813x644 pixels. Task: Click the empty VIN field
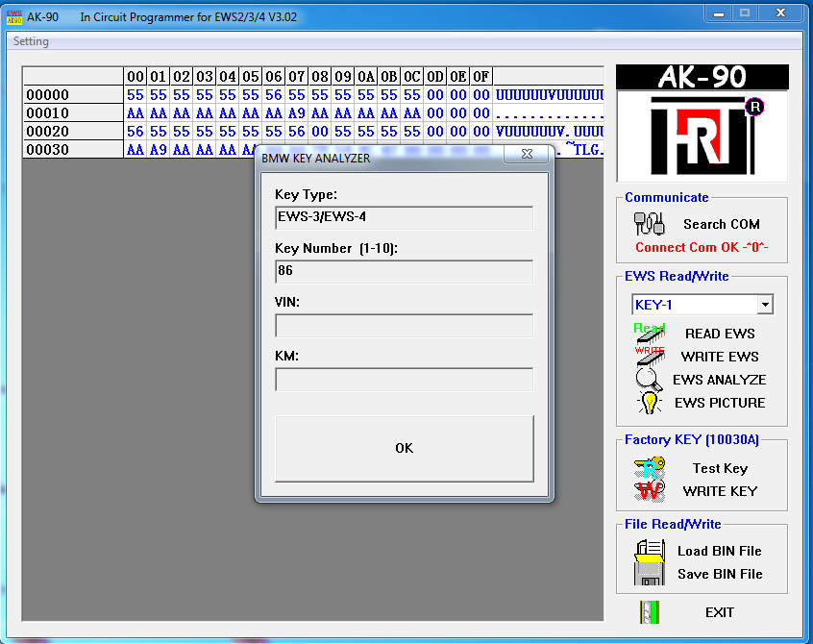404,326
